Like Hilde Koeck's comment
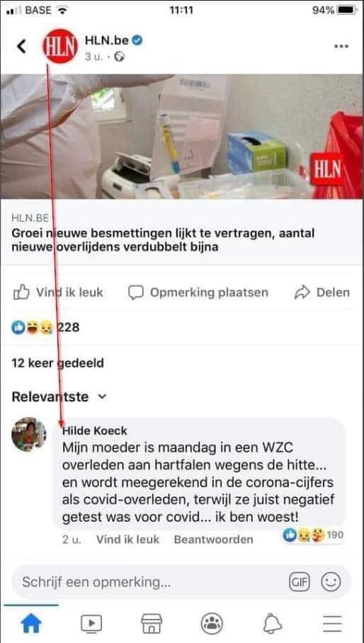The height and width of the screenshot is (643, 364). [127, 539]
